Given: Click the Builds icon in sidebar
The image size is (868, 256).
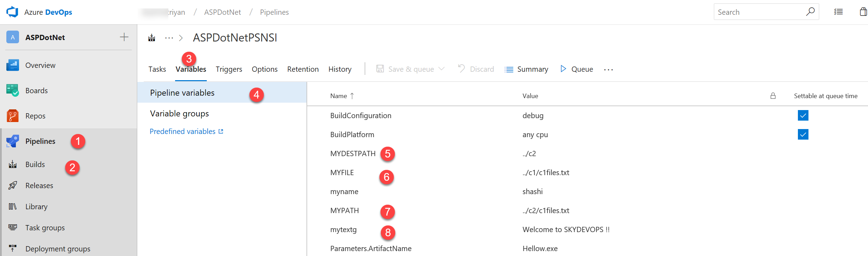Looking at the screenshot, I should pos(13,164).
